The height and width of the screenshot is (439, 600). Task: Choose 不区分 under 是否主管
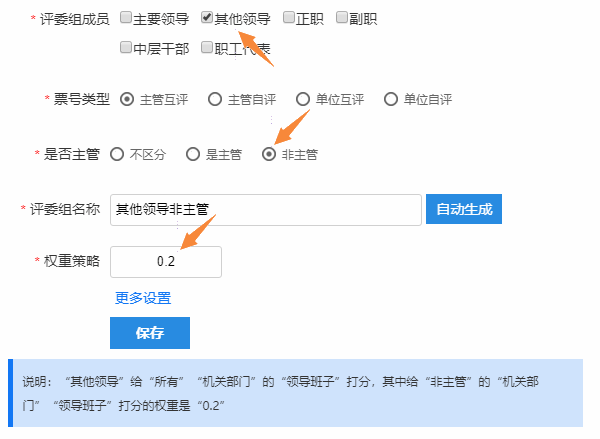[117, 155]
